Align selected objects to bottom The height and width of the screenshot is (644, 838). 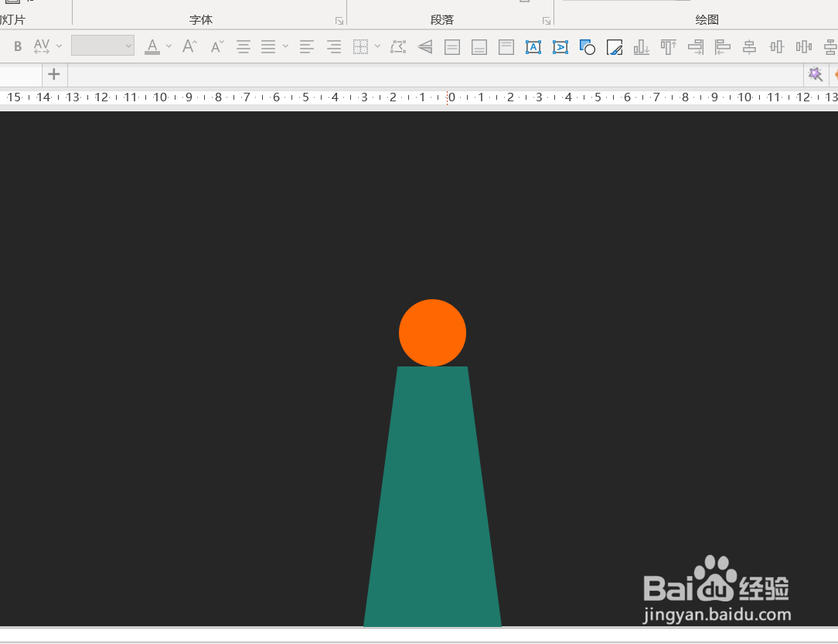point(642,47)
